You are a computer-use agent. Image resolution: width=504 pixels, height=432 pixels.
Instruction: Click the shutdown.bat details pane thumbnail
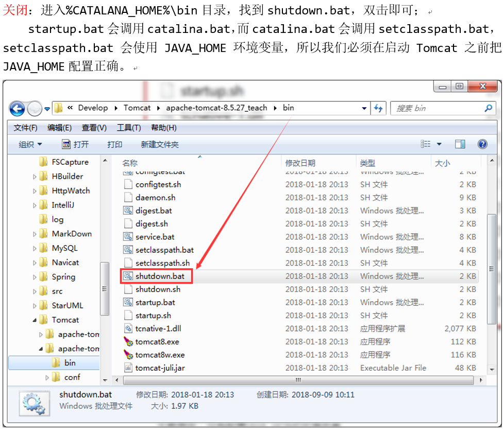(x=35, y=403)
